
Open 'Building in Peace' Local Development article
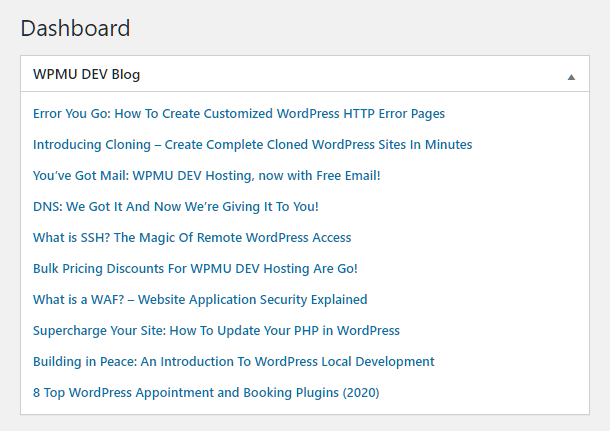pos(233,362)
